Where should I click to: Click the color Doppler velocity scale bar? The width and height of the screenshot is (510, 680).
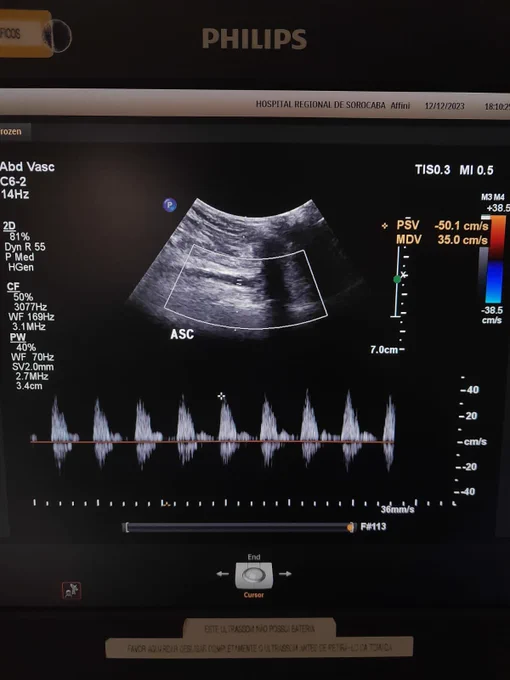pos(494,259)
